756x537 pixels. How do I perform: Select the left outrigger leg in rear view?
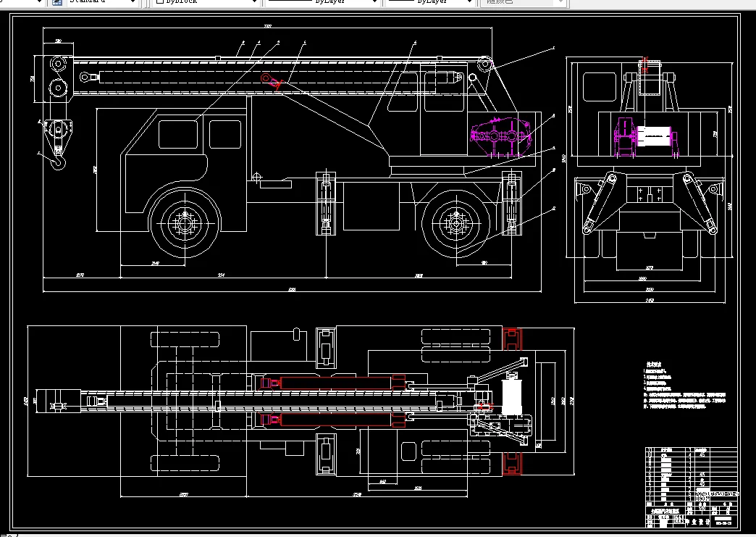tap(600, 203)
